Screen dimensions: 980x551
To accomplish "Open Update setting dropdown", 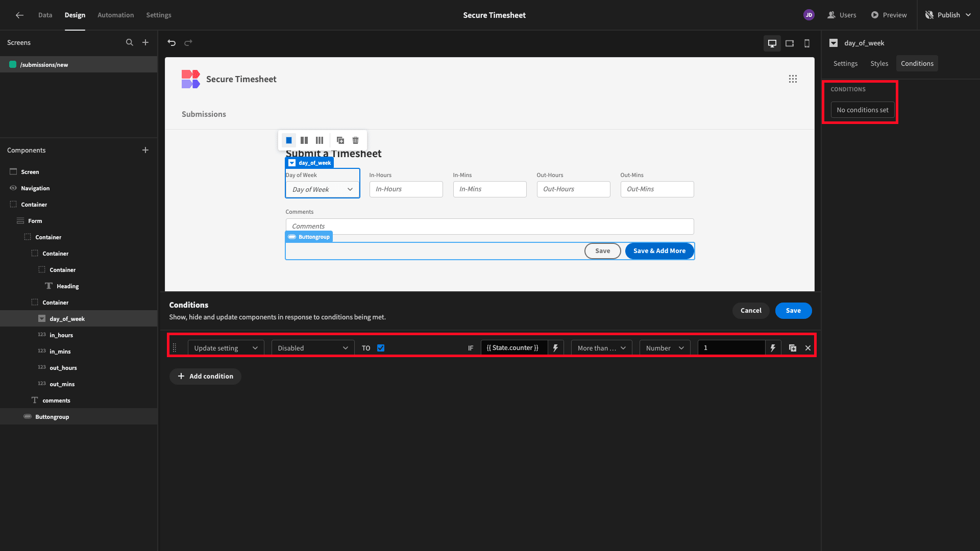I will pyautogui.click(x=226, y=348).
